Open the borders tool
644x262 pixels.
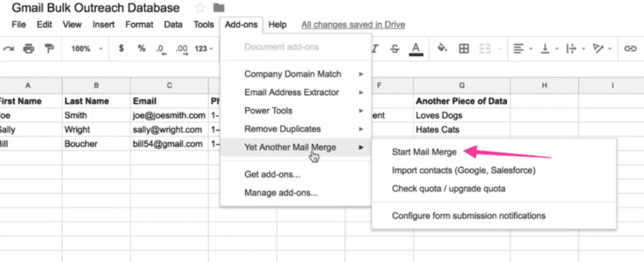pos(464,48)
